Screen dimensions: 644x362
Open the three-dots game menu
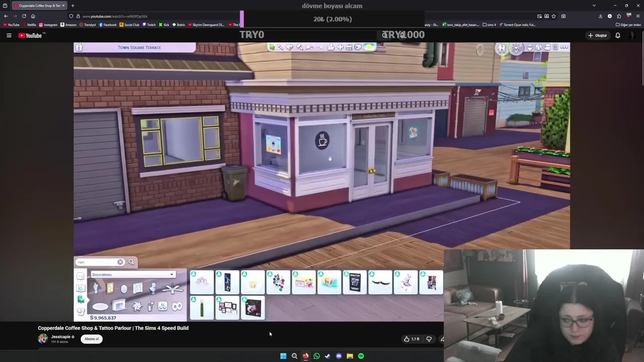[564, 47]
